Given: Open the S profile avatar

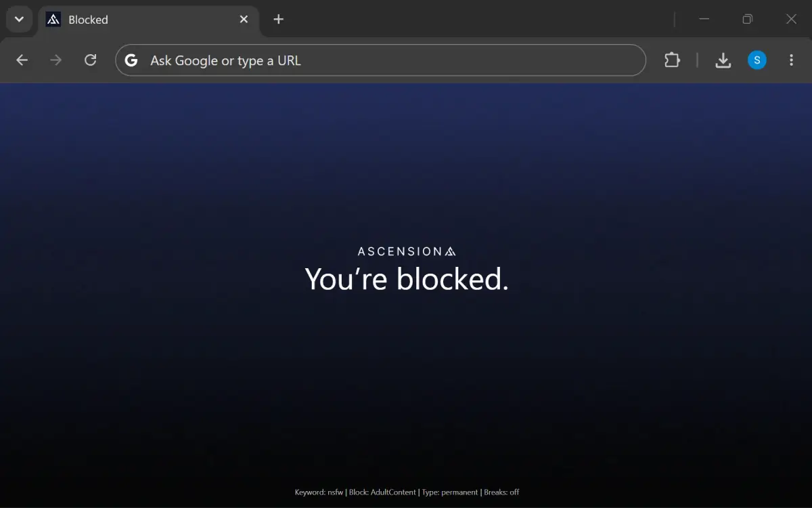Looking at the screenshot, I should tap(757, 60).
